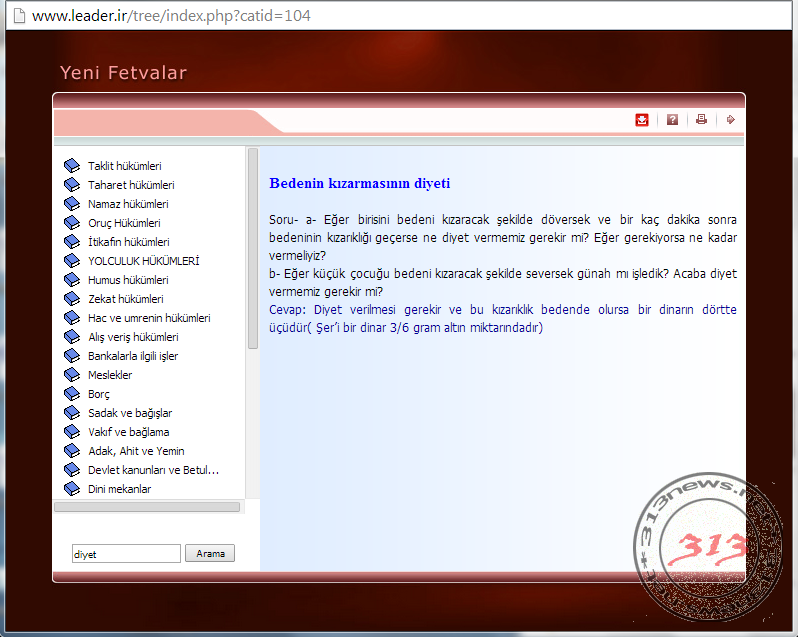
Task: Open the help question mark icon
Action: click(672, 120)
